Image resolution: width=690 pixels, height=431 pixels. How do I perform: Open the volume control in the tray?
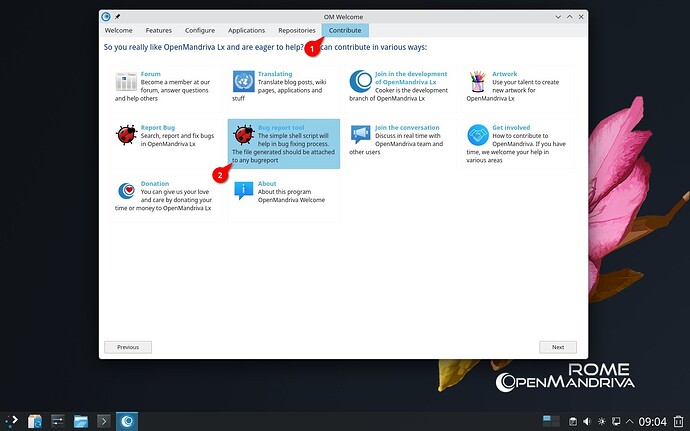[x=587, y=421]
